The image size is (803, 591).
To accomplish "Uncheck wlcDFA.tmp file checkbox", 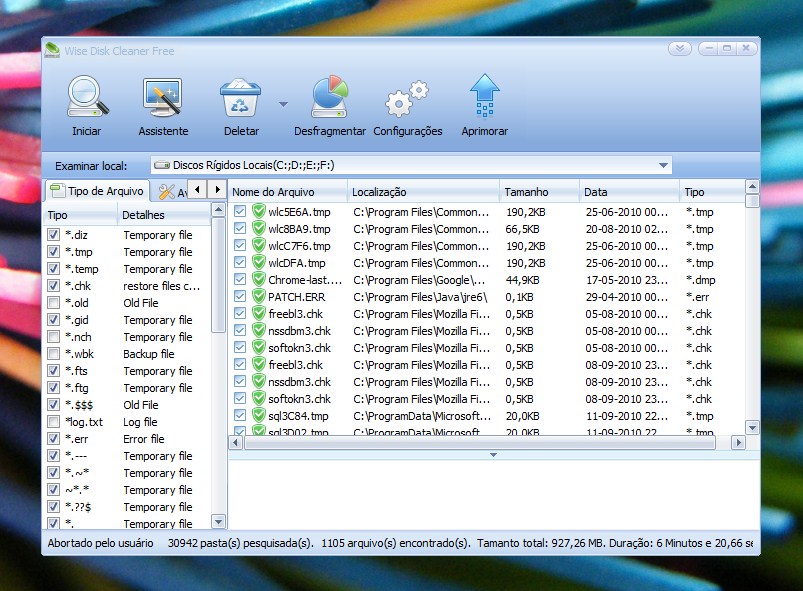I will (240, 262).
